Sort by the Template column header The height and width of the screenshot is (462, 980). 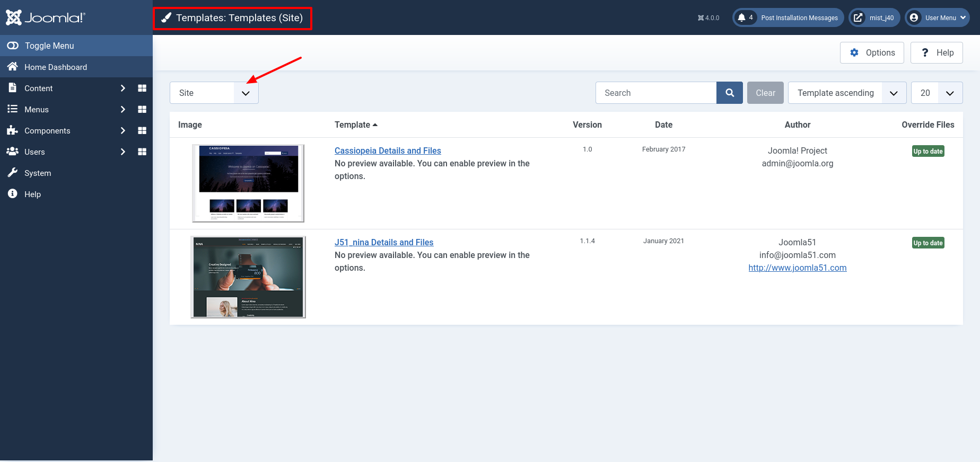click(356, 125)
